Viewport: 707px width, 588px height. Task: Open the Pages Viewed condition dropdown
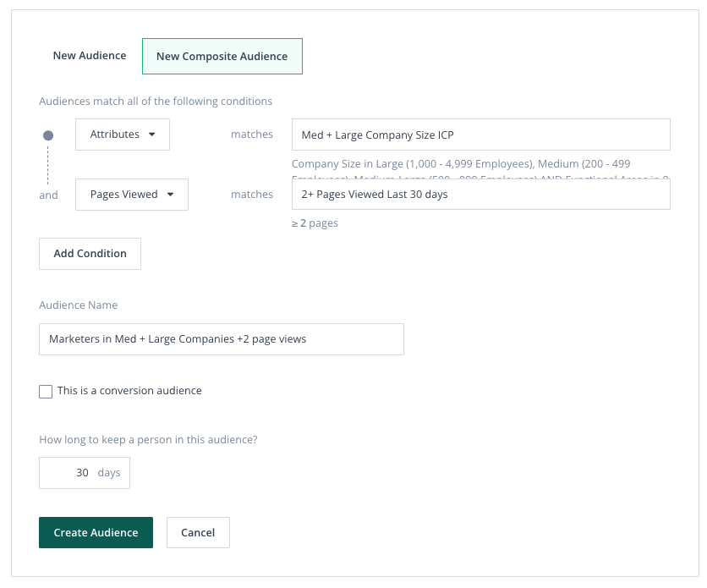(132, 195)
